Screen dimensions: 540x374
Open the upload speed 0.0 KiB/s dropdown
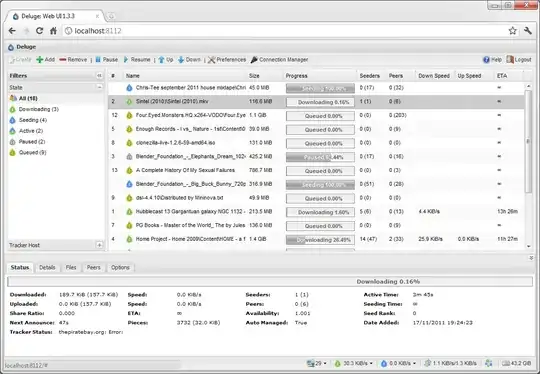coord(398,363)
